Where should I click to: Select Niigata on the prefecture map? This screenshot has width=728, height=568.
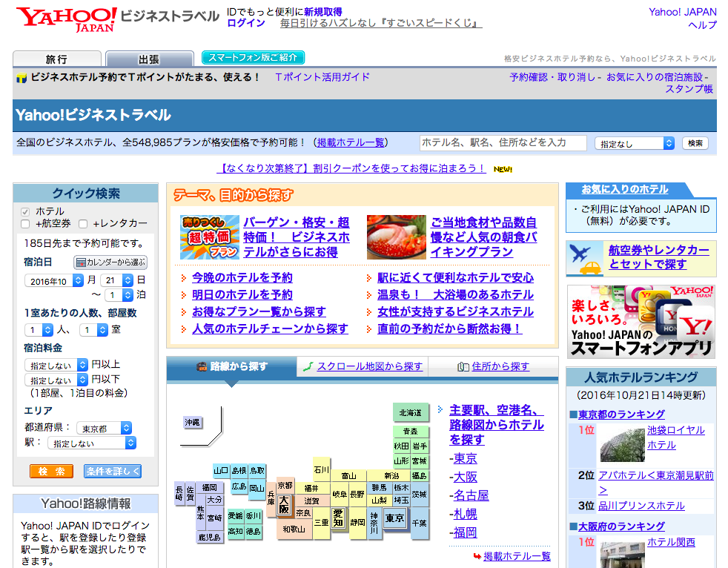tap(391, 475)
